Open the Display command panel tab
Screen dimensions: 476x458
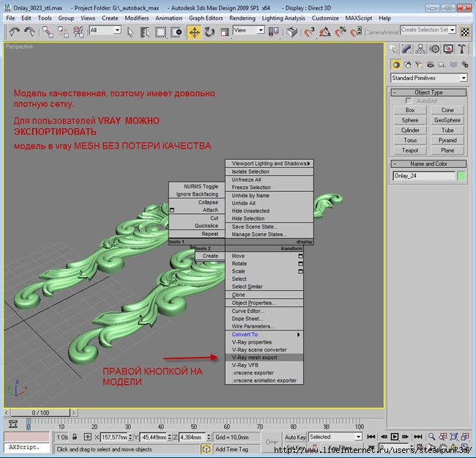[x=448, y=49]
